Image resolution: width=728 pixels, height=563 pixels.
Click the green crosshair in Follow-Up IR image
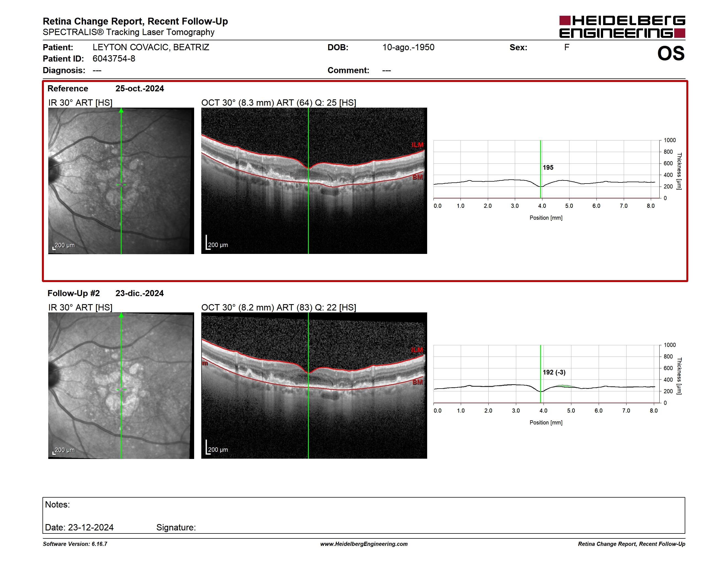(x=121, y=389)
